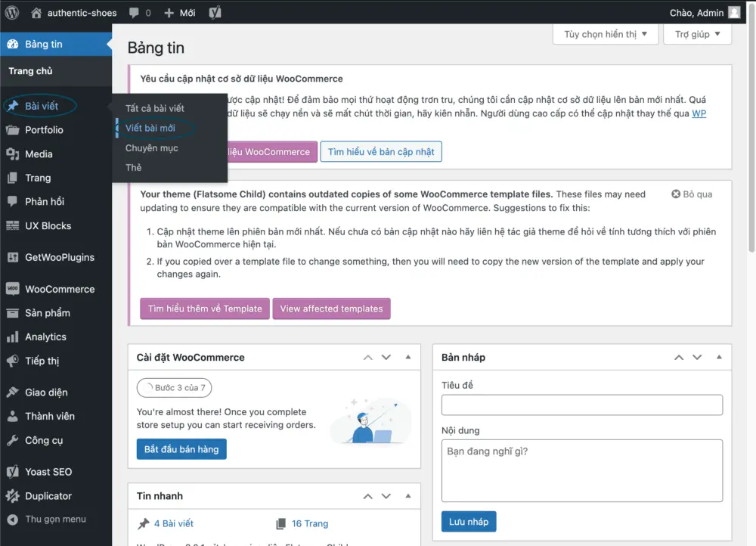Click the GetWooPlugins icon in sidebar
Image resolution: width=756 pixels, height=546 pixels.
pos(13,258)
